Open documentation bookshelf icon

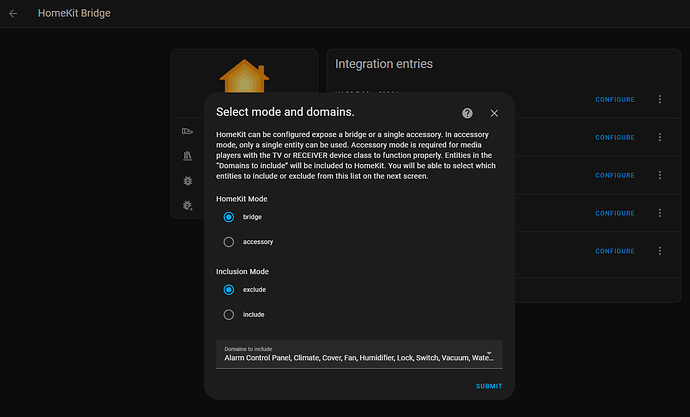tap(187, 156)
